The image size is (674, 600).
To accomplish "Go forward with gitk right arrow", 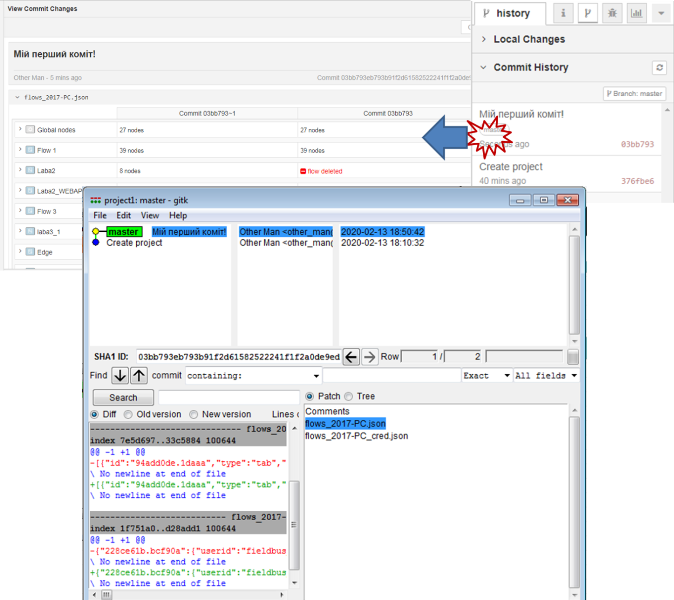I will 369,357.
